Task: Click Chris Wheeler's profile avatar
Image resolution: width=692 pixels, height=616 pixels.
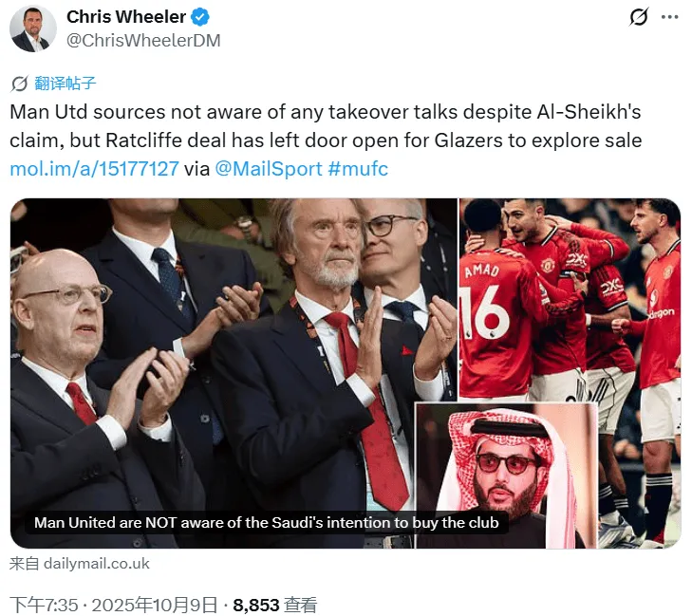Action: coord(33,29)
